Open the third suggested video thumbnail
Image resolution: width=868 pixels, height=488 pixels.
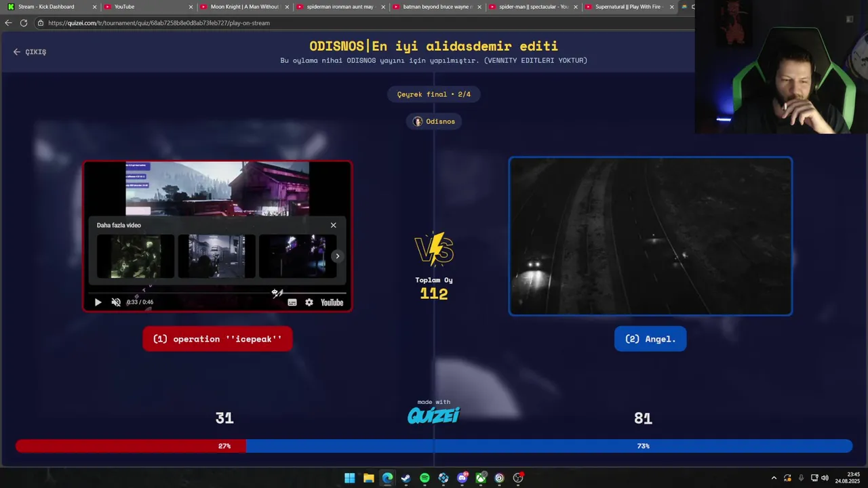[298, 256]
